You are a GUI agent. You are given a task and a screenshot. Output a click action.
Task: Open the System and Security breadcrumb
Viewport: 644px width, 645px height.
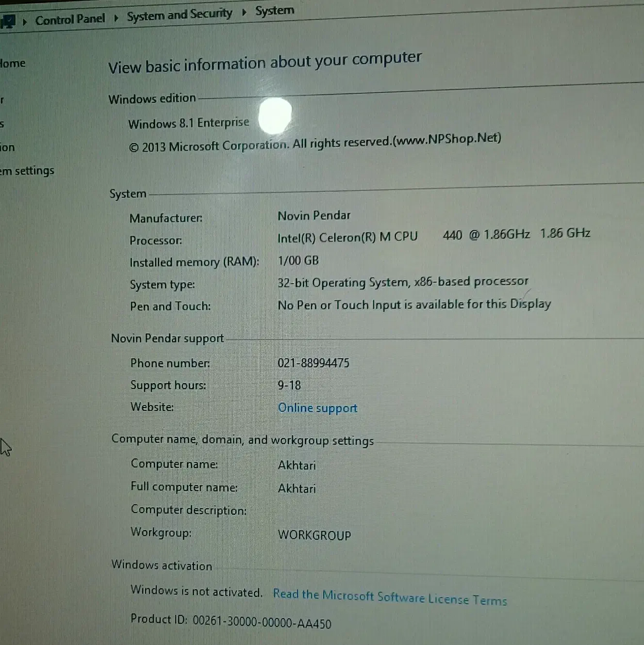pos(180,15)
